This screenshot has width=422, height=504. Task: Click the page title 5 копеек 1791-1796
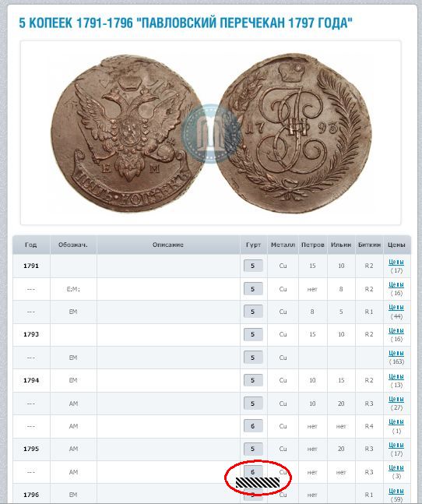pyautogui.click(x=185, y=23)
